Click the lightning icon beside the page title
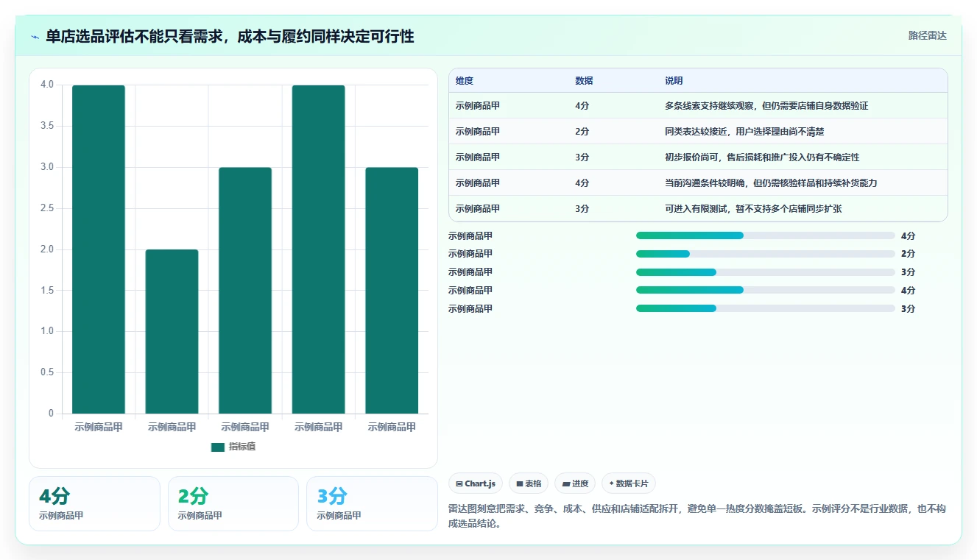 click(35, 37)
